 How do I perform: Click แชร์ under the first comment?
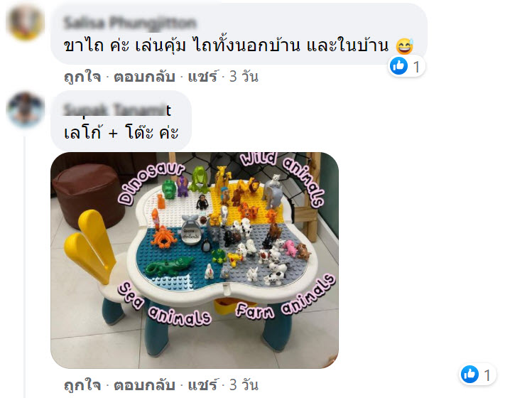click(x=203, y=77)
